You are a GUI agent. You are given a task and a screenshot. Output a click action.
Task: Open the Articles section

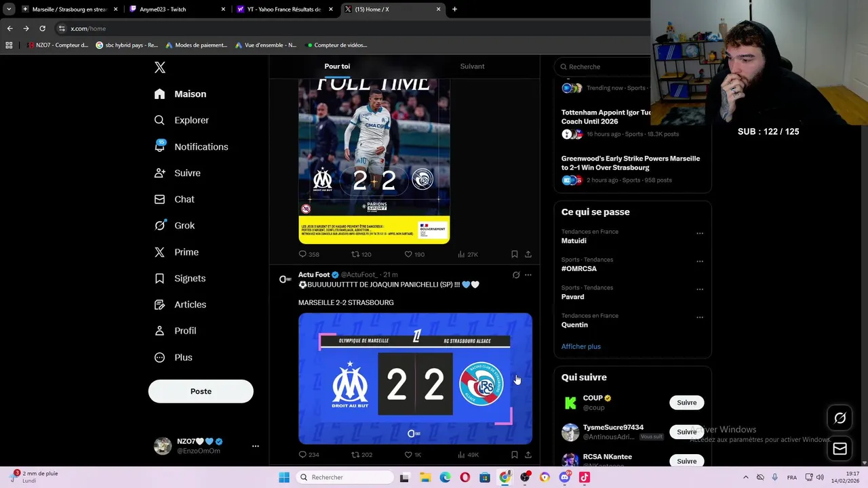click(180, 304)
